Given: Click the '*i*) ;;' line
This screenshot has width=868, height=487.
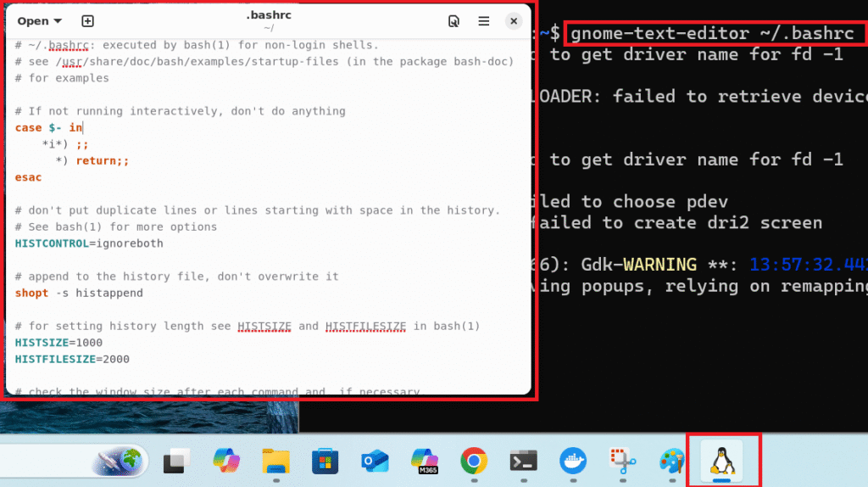Looking at the screenshot, I should [64, 144].
